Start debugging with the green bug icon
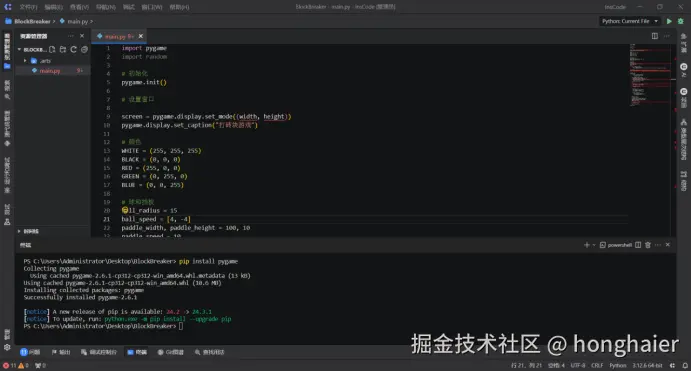The image size is (692, 371). click(x=681, y=21)
